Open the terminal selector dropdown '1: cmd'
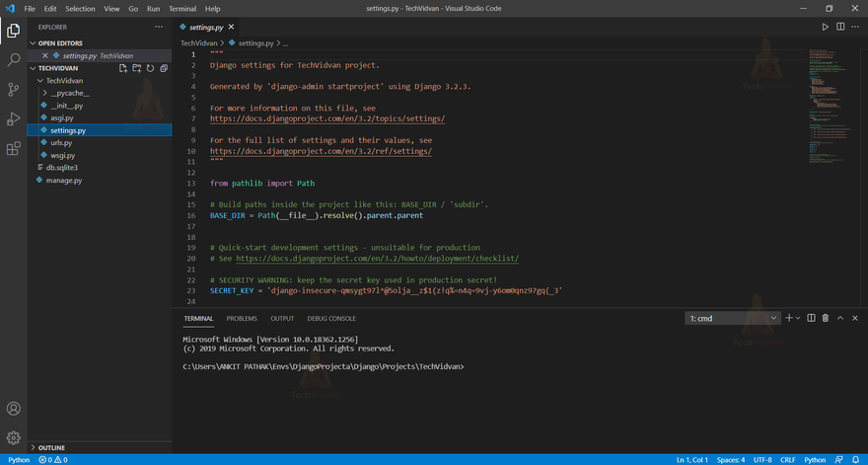 click(x=733, y=318)
